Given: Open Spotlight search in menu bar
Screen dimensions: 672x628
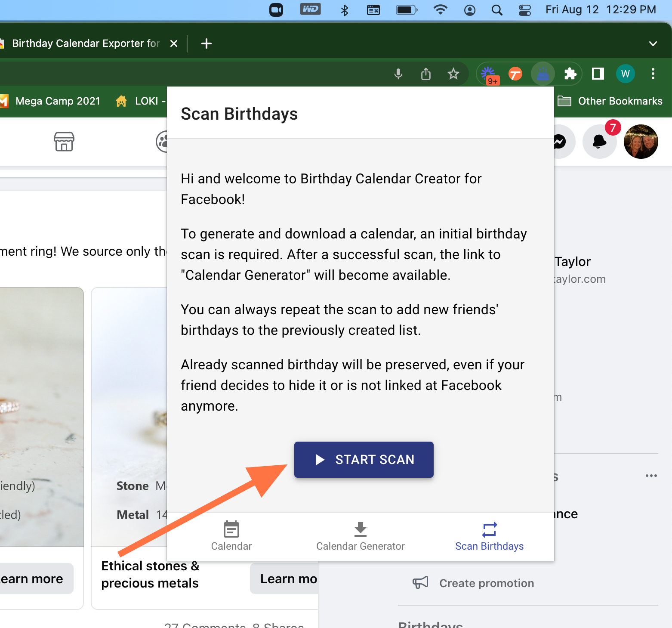Looking at the screenshot, I should coord(497,10).
